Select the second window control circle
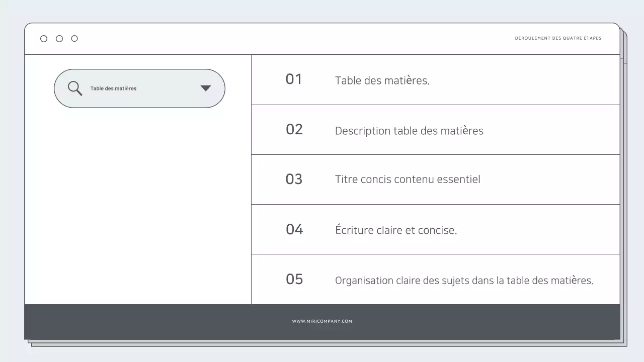This screenshot has width=644, height=362. [59, 38]
